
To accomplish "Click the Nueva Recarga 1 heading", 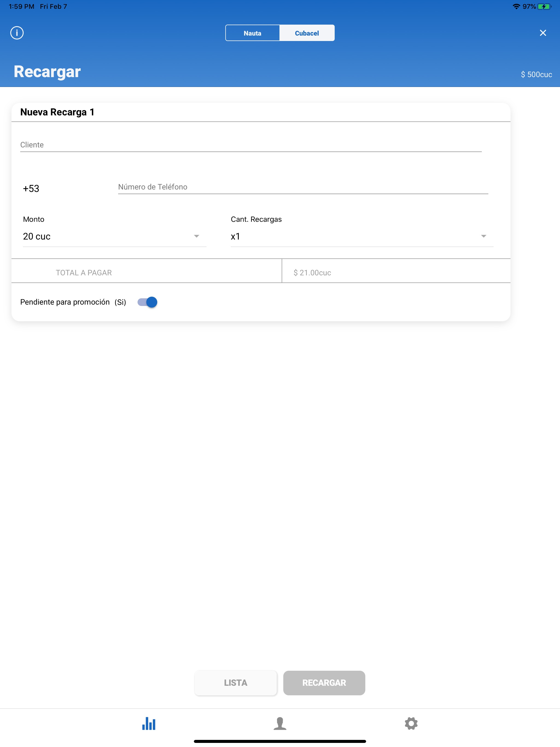I will (57, 112).
